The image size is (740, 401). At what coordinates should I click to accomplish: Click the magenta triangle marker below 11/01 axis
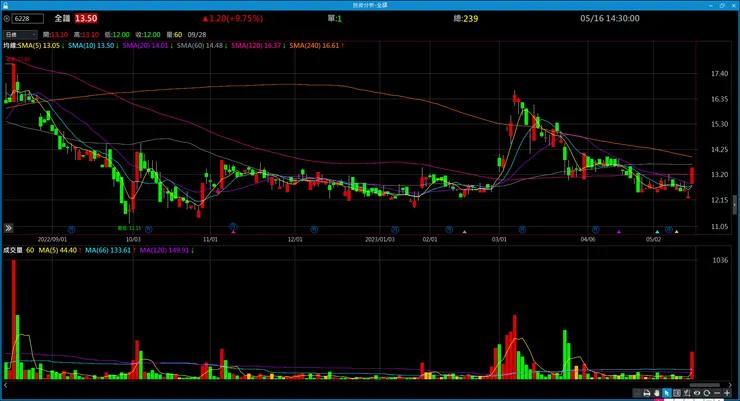[x=233, y=232]
